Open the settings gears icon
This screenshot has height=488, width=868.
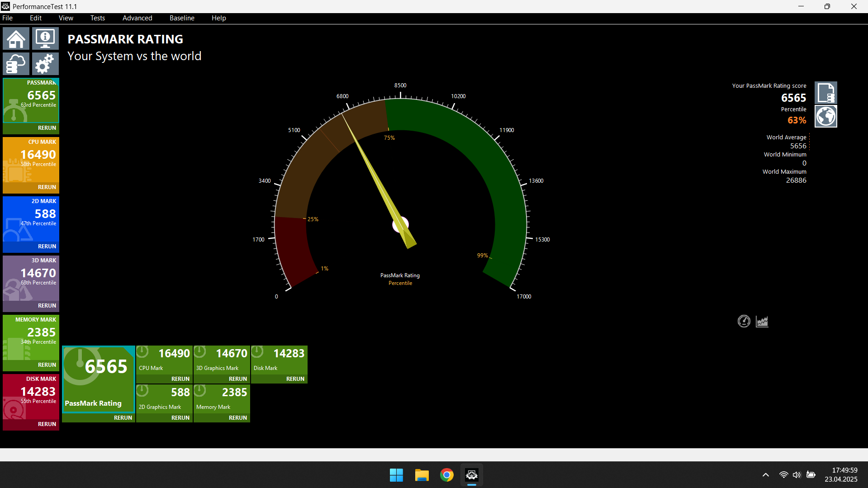click(45, 64)
